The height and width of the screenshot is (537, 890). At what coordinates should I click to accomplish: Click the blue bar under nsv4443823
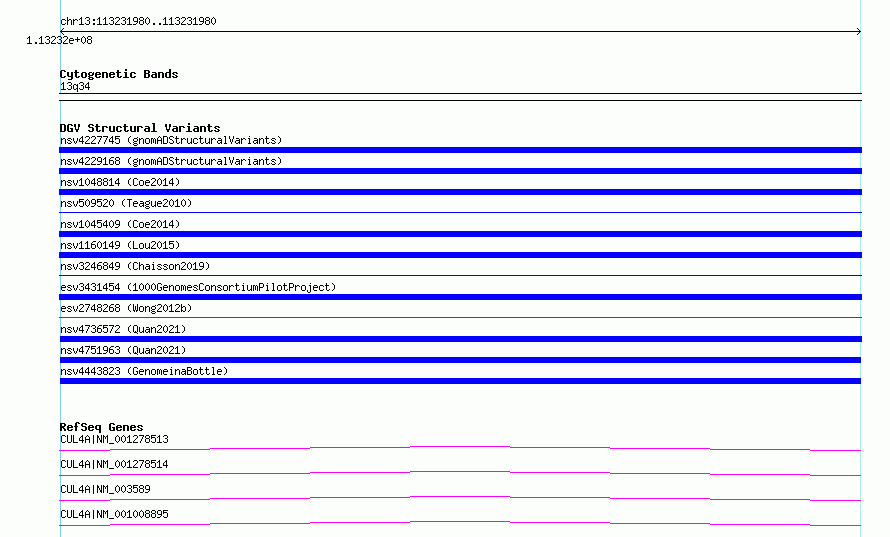click(460, 381)
